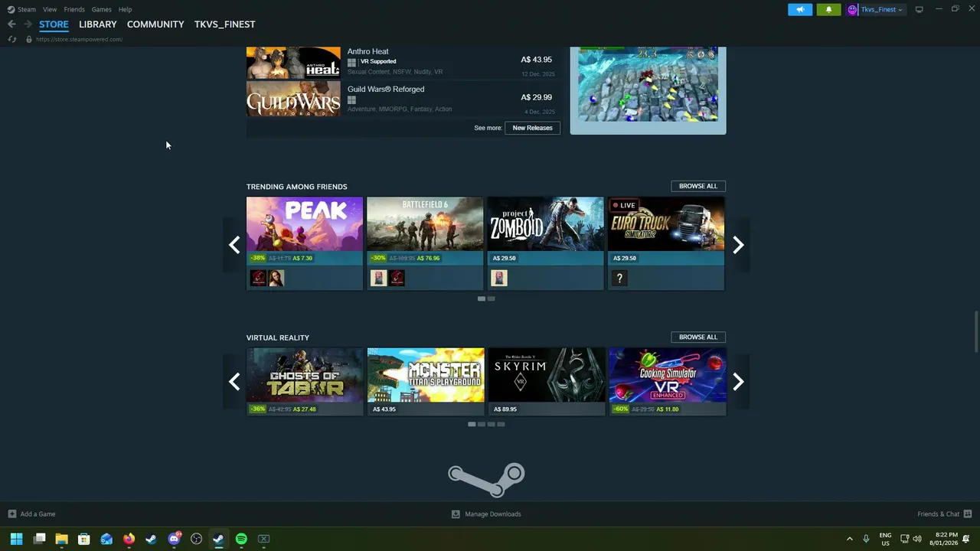
Task: Open the Battlefield 6 game card
Action: [x=425, y=243]
